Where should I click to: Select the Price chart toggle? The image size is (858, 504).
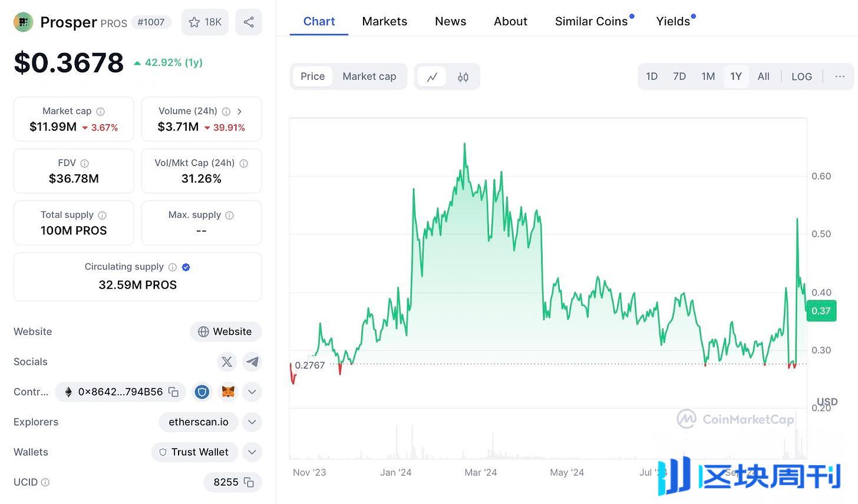312,77
